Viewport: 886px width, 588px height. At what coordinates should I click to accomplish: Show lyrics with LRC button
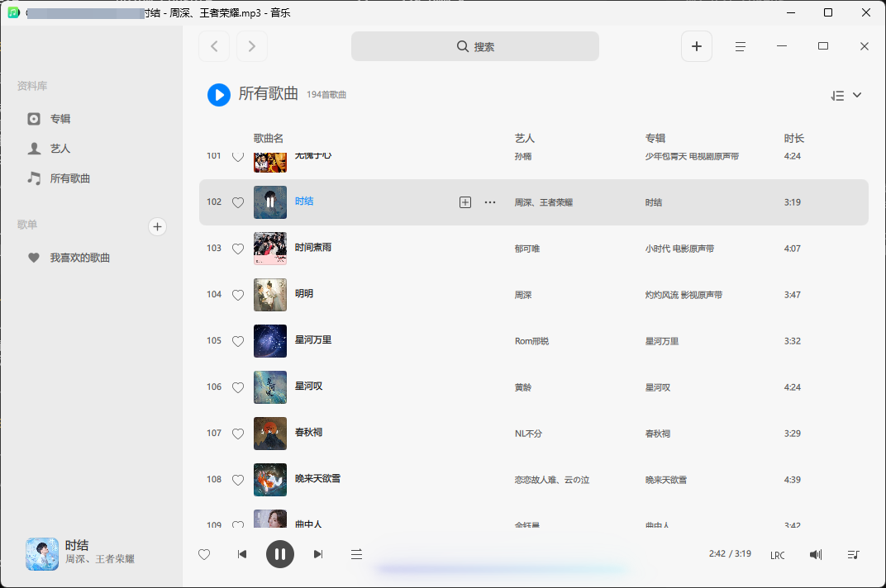(778, 555)
